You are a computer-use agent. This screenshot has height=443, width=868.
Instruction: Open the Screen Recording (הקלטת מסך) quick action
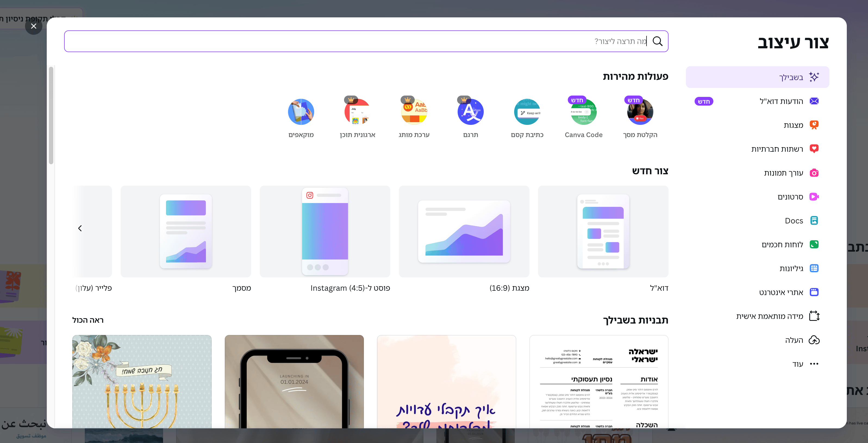coord(640,112)
